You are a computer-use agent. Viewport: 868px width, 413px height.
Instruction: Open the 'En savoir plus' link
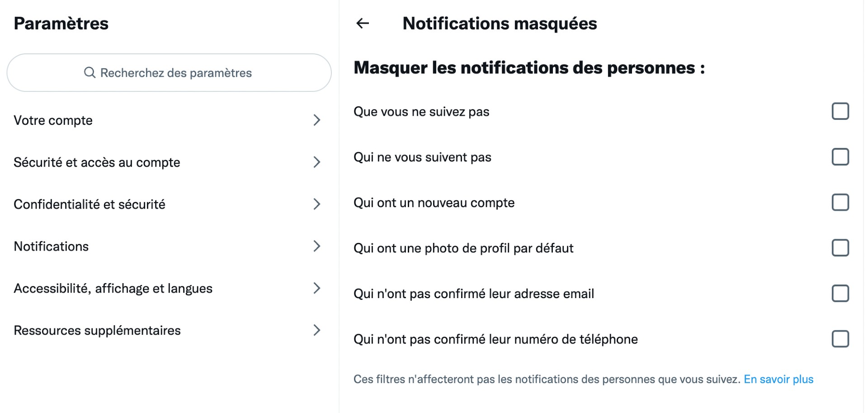[x=778, y=379]
